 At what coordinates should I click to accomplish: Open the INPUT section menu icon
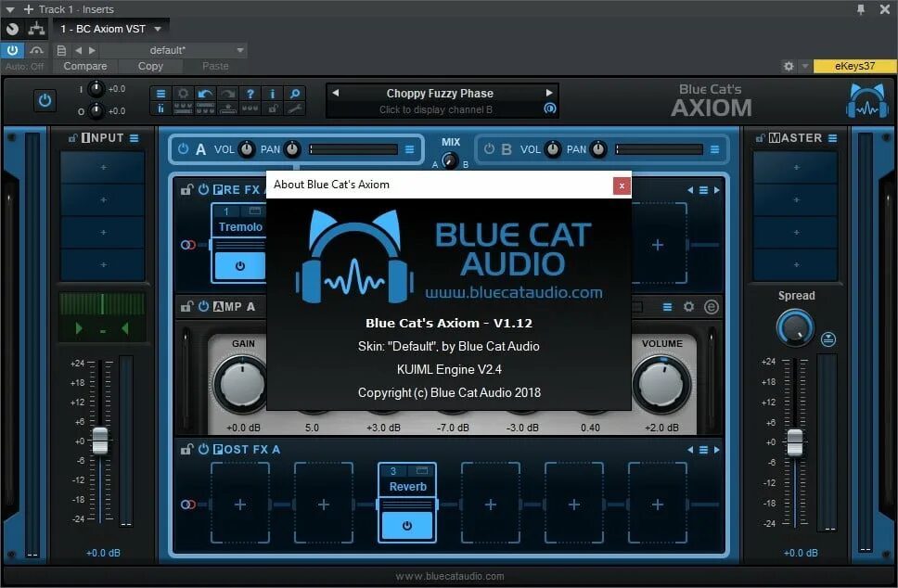134,138
